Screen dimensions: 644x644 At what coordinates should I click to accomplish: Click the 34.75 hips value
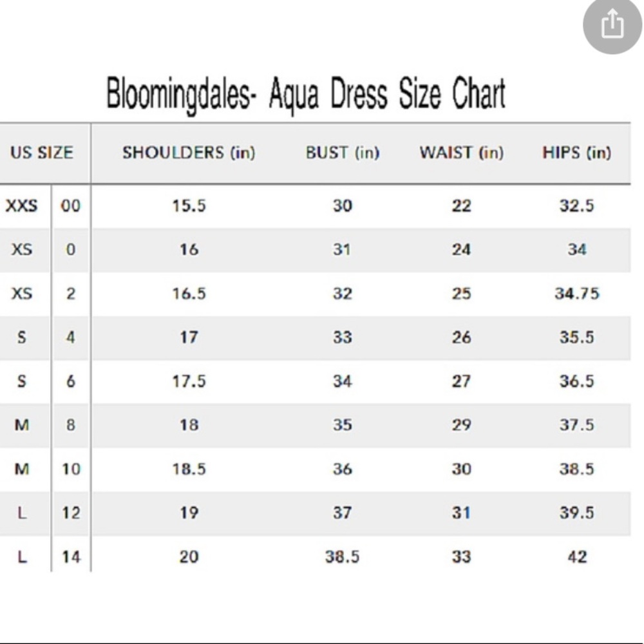coord(577,293)
